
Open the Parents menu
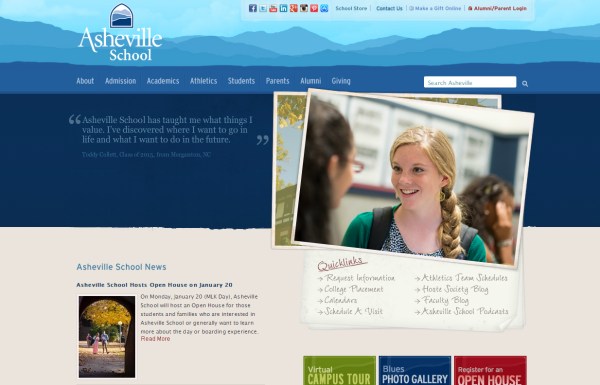[278, 81]
